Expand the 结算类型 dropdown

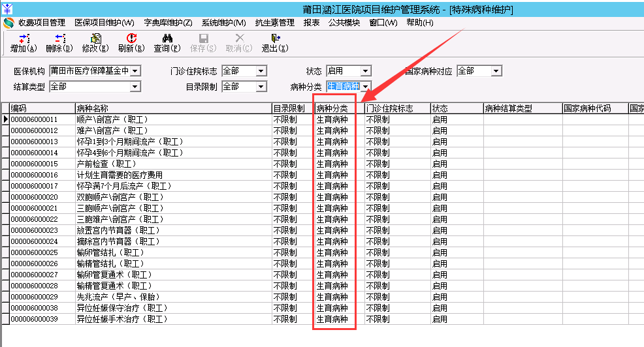[135, 87]
